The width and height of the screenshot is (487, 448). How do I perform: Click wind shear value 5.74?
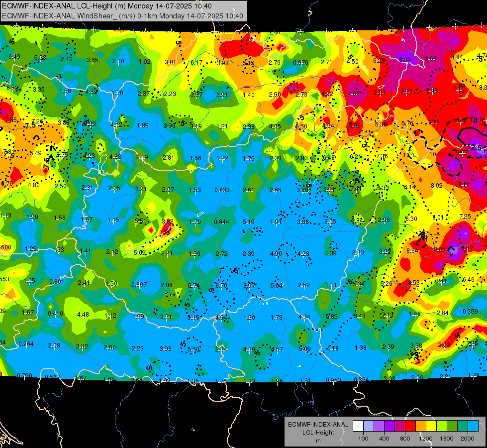pos(194,285)
